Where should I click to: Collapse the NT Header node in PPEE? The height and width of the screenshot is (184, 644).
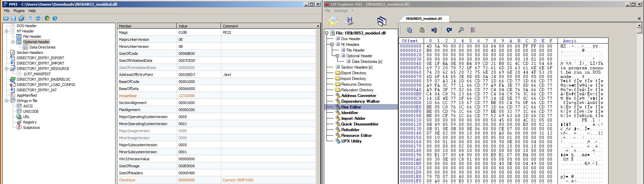pos(6,31)
